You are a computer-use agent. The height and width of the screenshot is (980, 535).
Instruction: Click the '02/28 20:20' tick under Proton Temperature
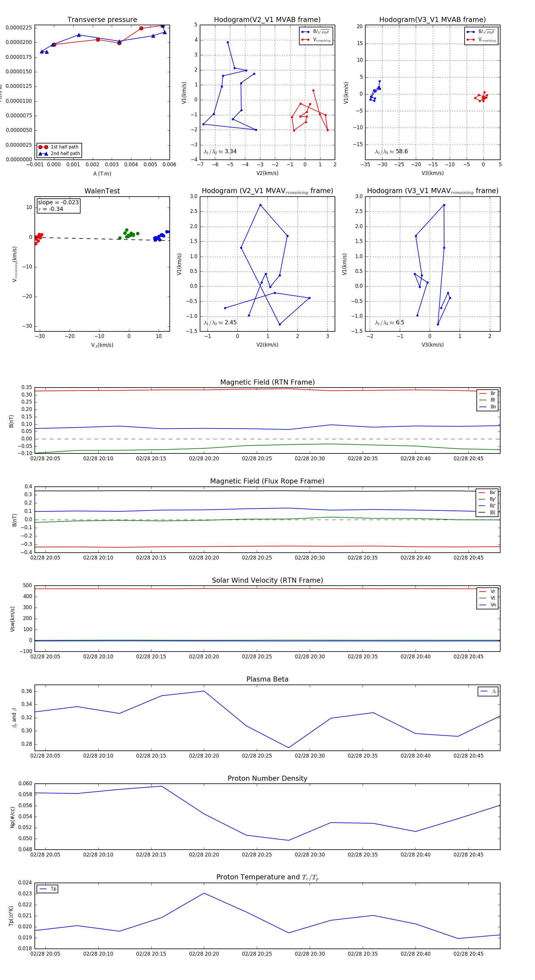click(204, 954)
